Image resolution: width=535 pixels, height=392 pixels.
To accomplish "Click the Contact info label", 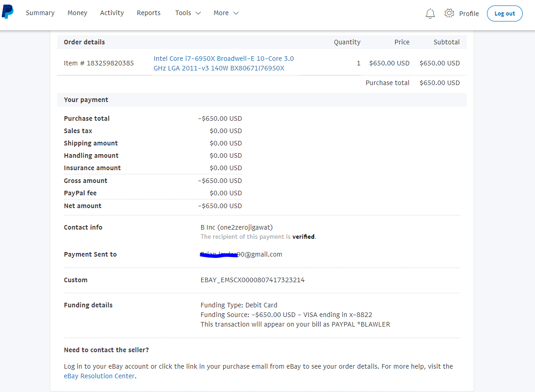I will pos(83,227).
